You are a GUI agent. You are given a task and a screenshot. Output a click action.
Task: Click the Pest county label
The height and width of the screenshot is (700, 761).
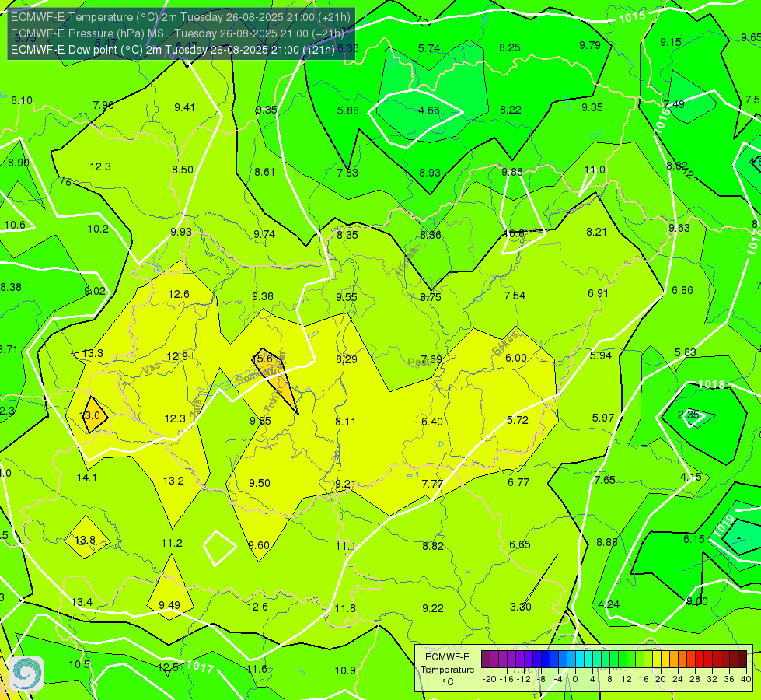417,362
